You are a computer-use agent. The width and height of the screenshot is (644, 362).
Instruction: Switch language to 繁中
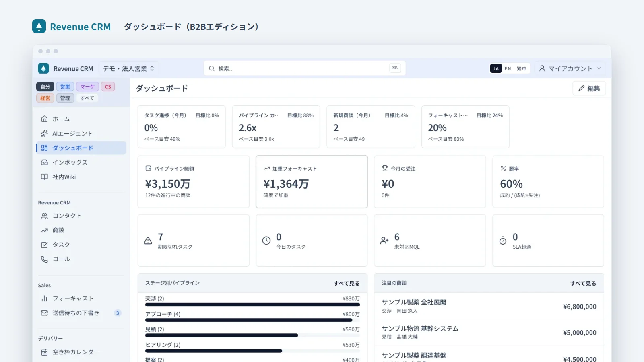point(522,68)
